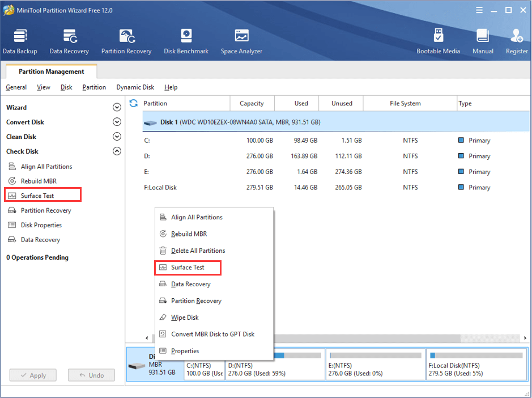Open the Manual
532x398 pixels.
click(483, 41)
